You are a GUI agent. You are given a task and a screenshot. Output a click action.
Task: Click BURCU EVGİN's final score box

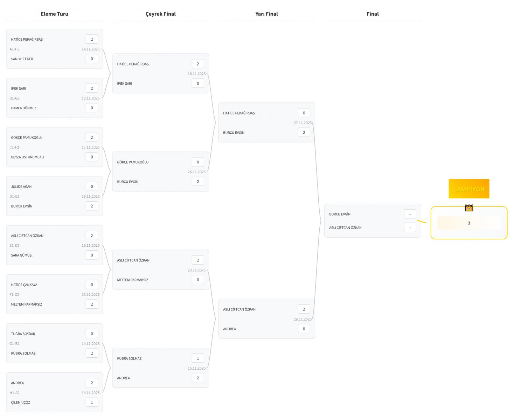tap(410, 214)
